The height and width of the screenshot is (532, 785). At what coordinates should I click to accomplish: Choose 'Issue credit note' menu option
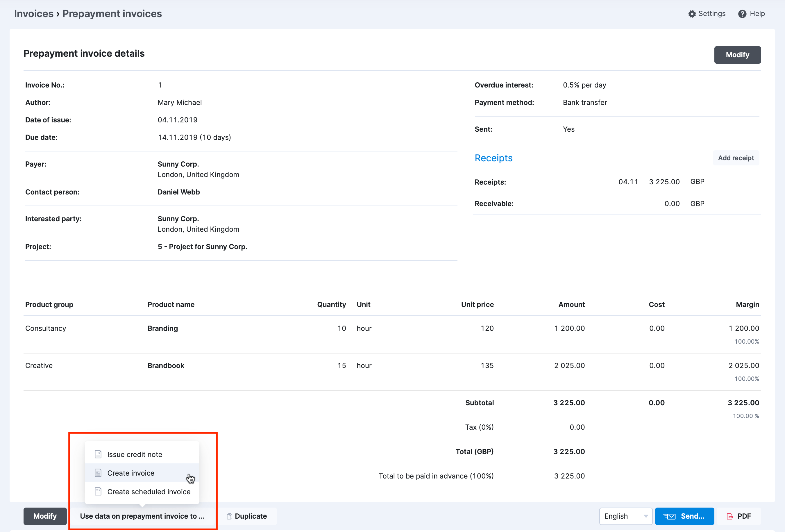tap(135, 454)
